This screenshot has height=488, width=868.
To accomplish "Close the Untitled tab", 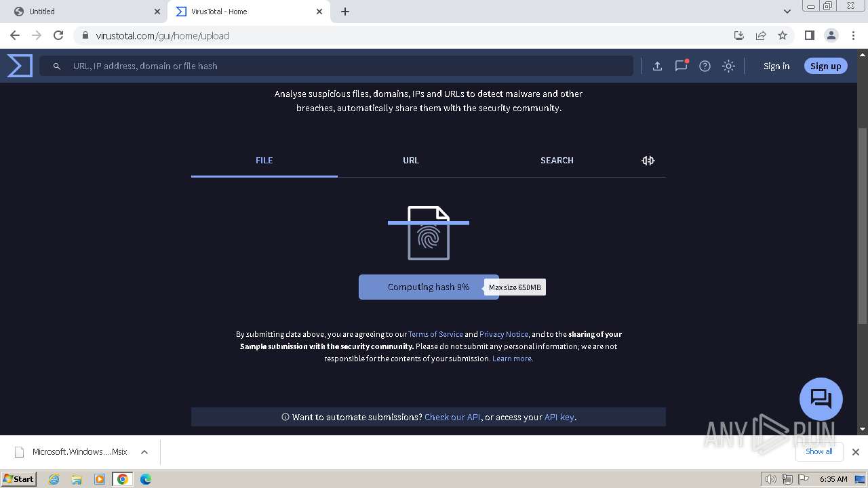I will [x=157, y=12].
